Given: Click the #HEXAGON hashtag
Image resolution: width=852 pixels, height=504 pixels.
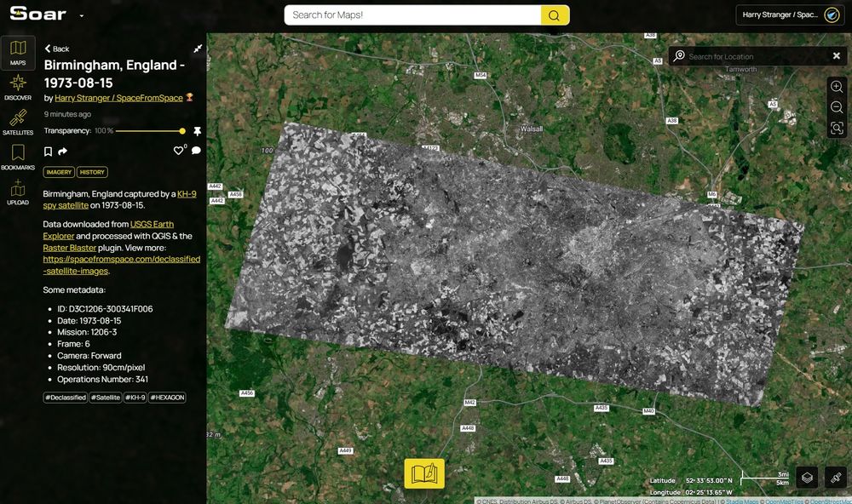Looking at the screenshot, I should 167,398.
